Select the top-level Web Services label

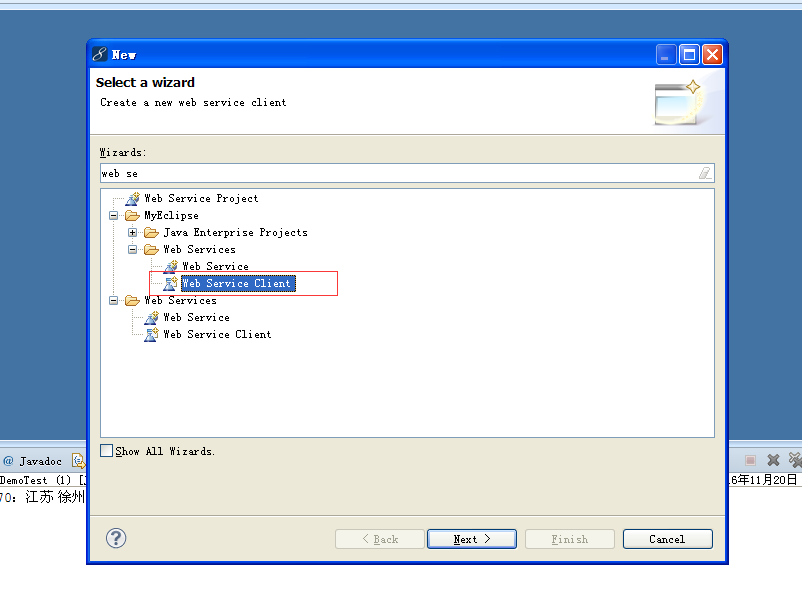point(180,300)
